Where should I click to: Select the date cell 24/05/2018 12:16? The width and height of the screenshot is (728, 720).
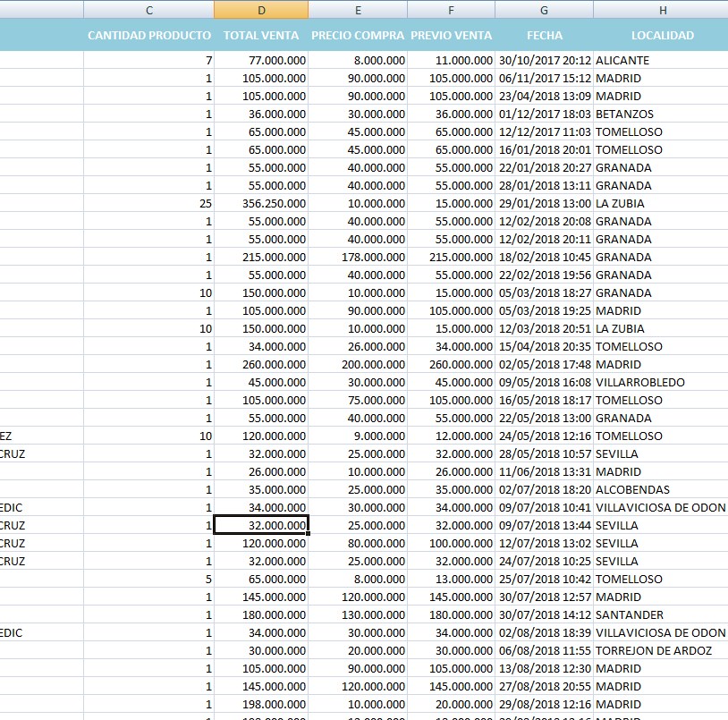point(544,436)
